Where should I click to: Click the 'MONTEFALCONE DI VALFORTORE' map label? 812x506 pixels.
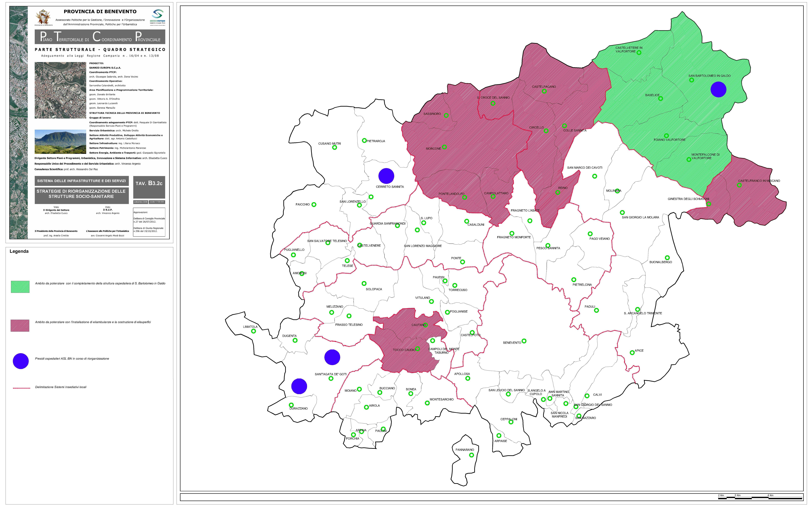point(705,156)
